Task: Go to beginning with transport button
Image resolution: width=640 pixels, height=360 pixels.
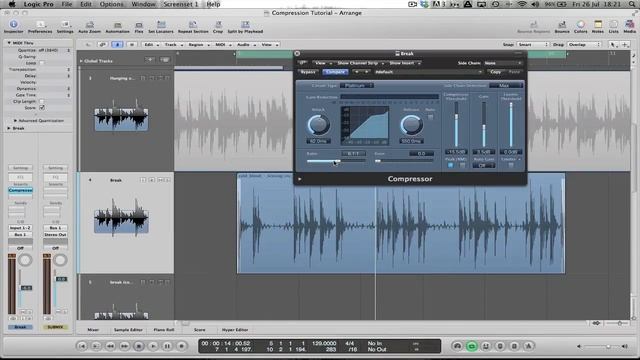Action: pyautogui.click(x=82, y=346)
